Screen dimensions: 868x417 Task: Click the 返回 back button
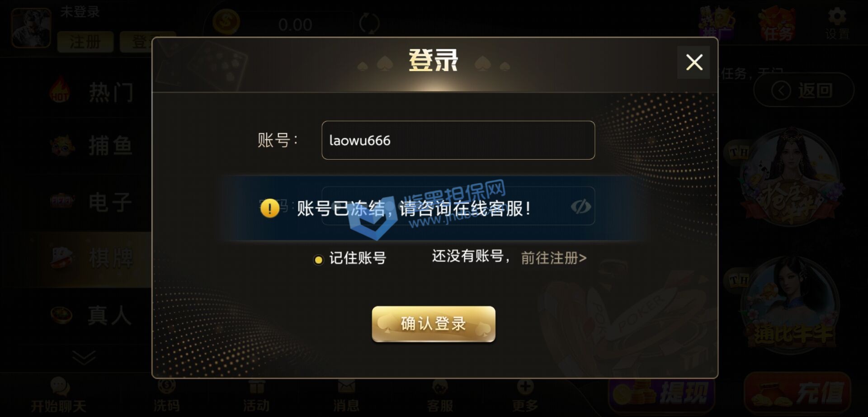pyautogui.click(x=804, y=90)
